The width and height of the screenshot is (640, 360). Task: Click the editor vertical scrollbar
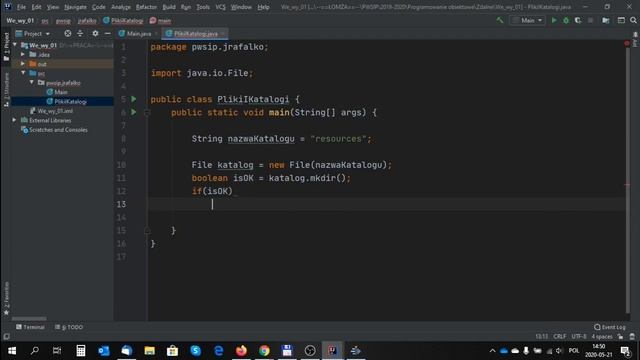pos(628,180)
